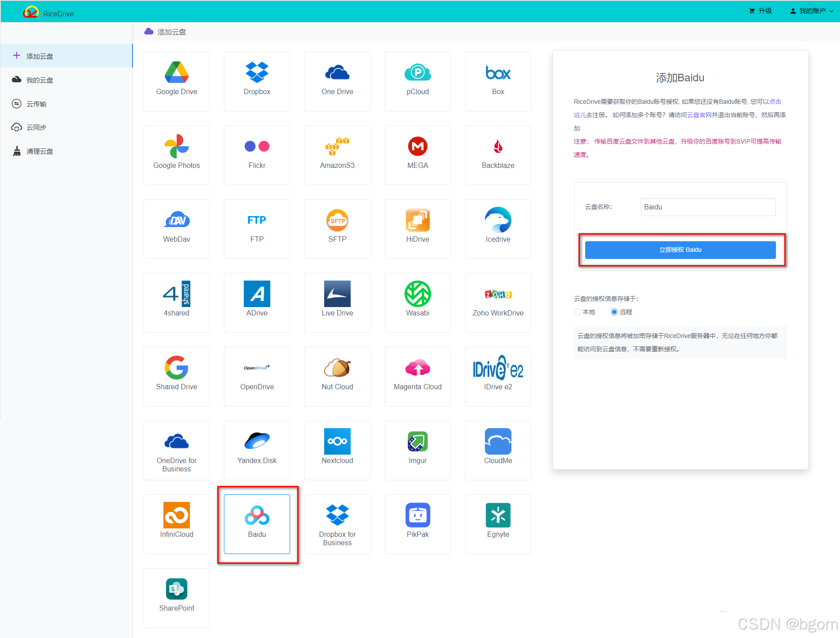Select the WebDav protocol tile
Viewport: 840px width, 638px height.
click(177, 229)
